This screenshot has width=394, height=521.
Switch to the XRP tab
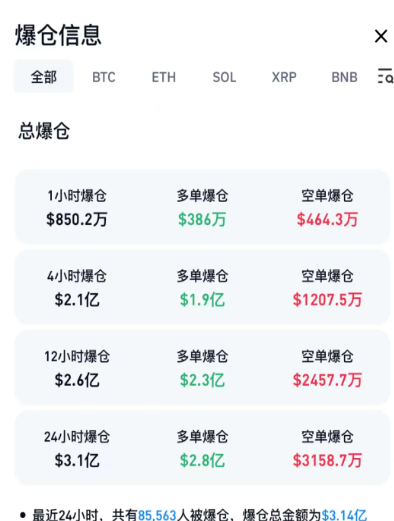[284, 77]
